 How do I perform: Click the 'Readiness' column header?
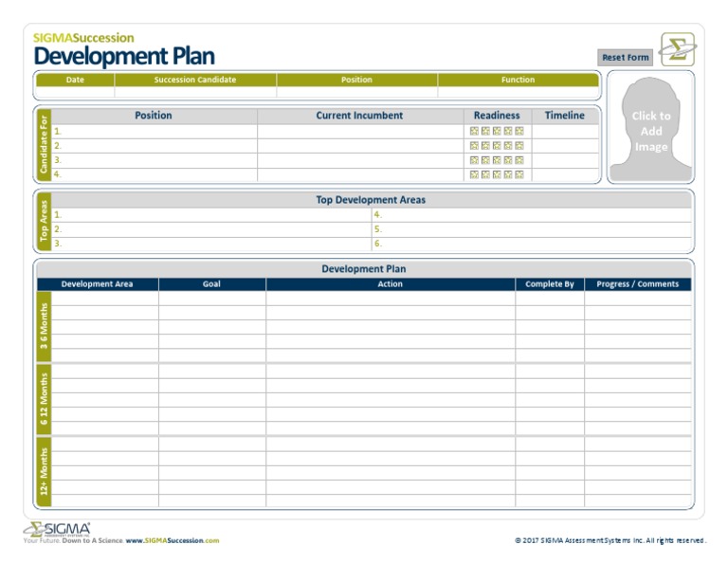[x=497, y=116]
